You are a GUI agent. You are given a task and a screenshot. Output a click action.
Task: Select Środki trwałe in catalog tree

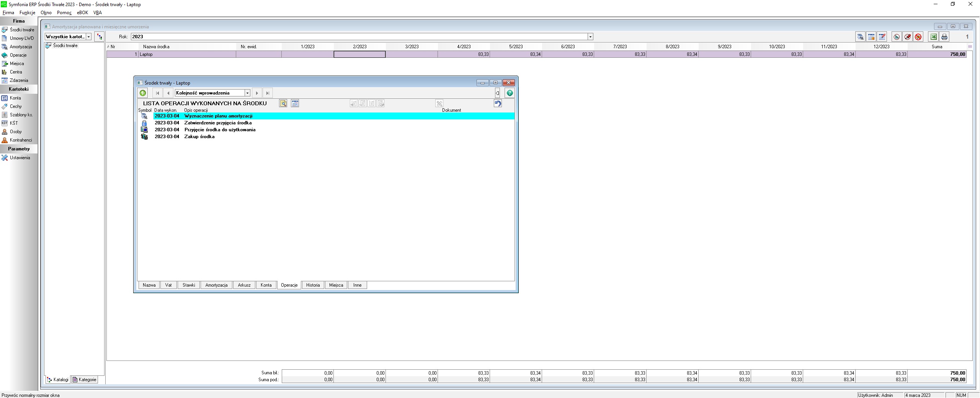tap(65, 46)
